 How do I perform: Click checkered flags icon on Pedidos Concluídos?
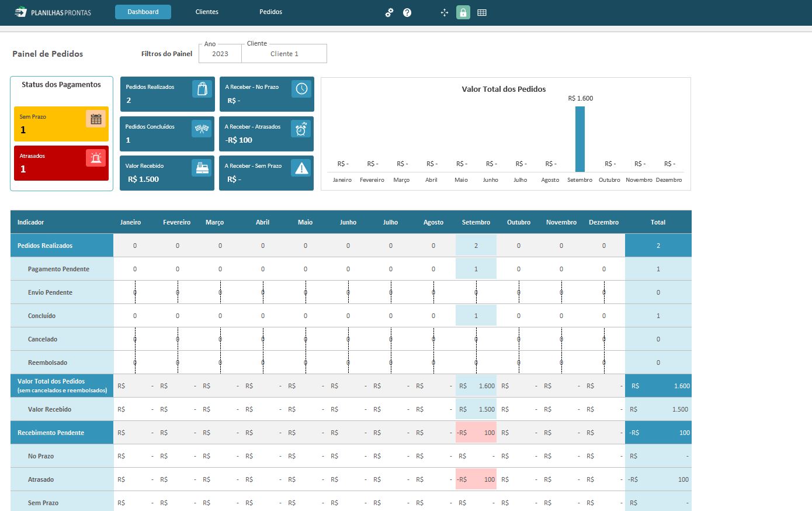pos(202,129)
